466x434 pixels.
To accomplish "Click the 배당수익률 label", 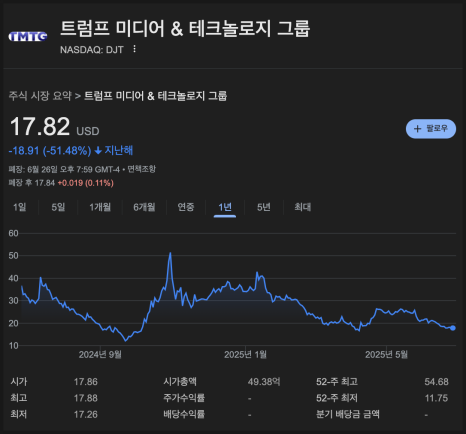I will [184, 414].
